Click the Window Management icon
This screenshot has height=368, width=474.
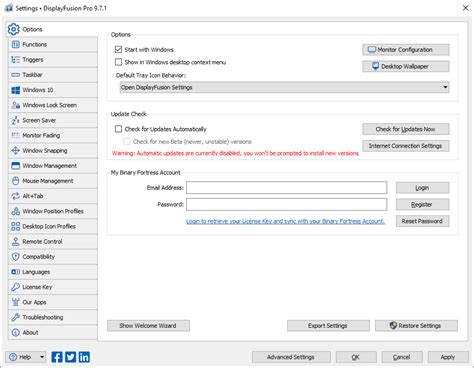tap(16, 166)
